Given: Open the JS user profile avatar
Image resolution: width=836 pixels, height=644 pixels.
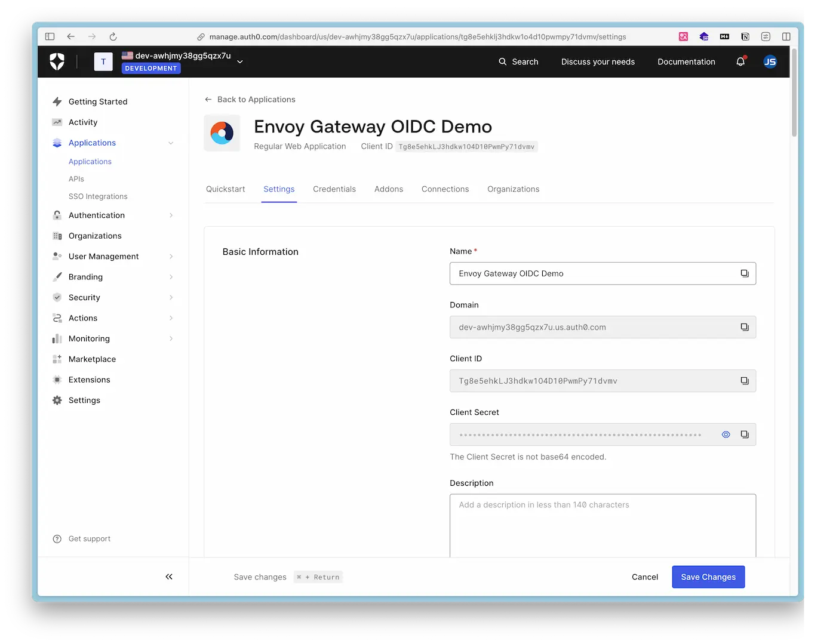Looking at the screenshot, I should click(x=770, y=61).
